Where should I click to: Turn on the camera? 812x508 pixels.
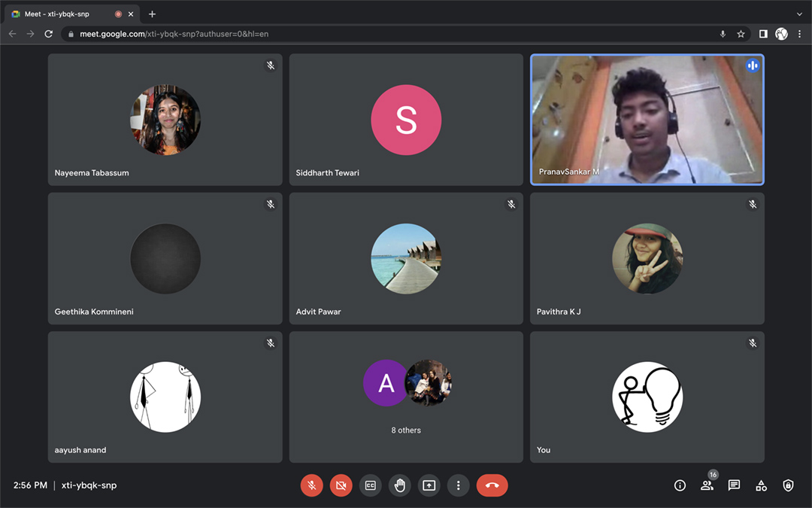click(341, 485)
